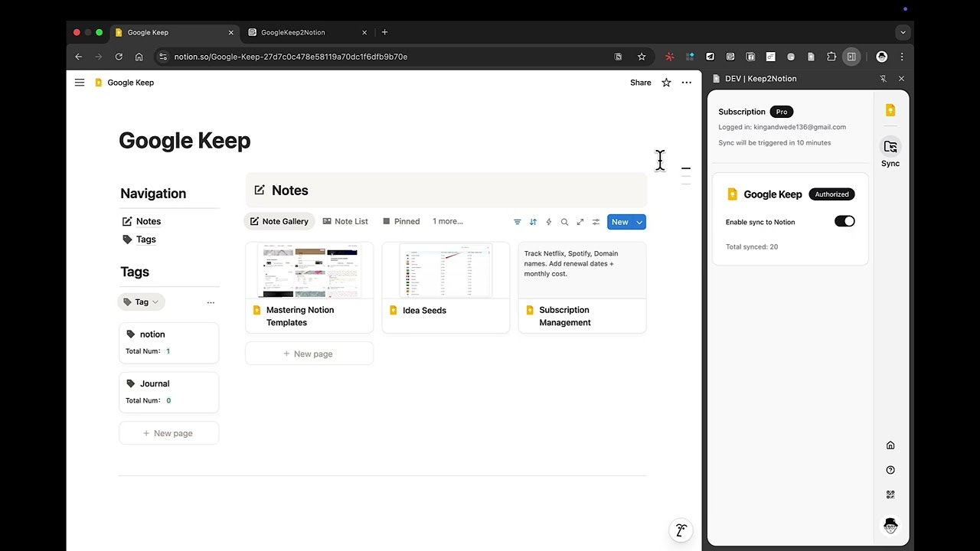Click the sort arrows icon beside filter
Screen dimensions: 980x551
click(x=533, y=221)
